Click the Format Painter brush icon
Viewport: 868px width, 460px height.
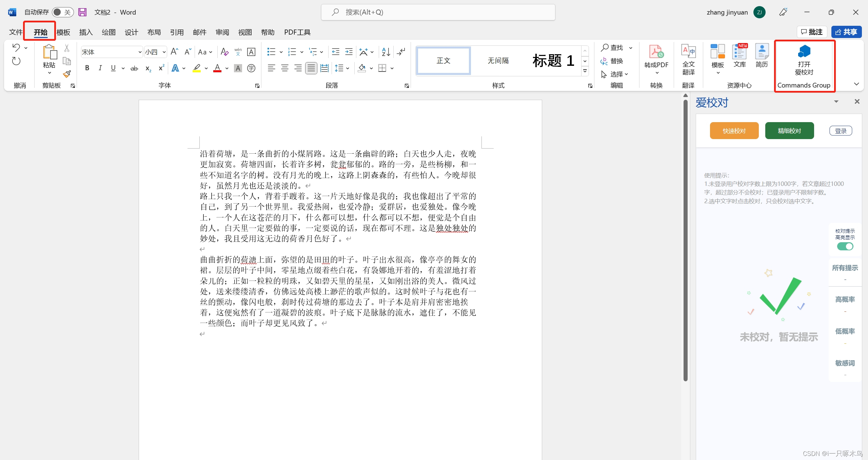pos(67,74)
